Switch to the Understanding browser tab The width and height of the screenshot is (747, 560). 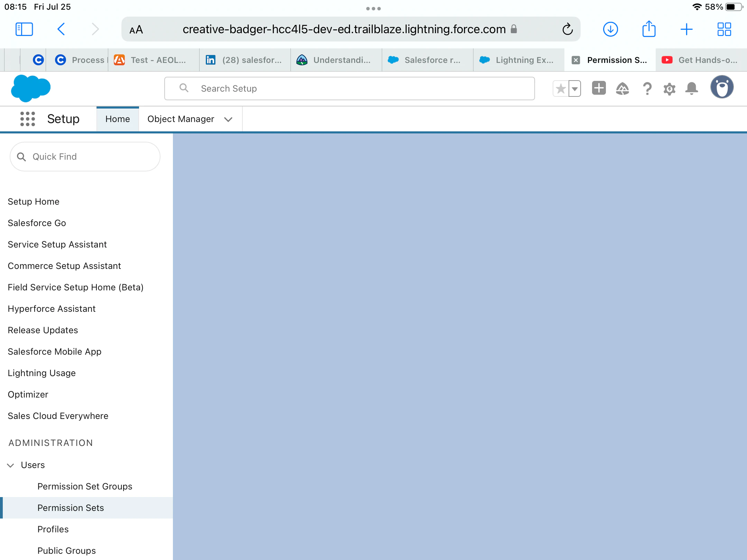click(336, 60)
